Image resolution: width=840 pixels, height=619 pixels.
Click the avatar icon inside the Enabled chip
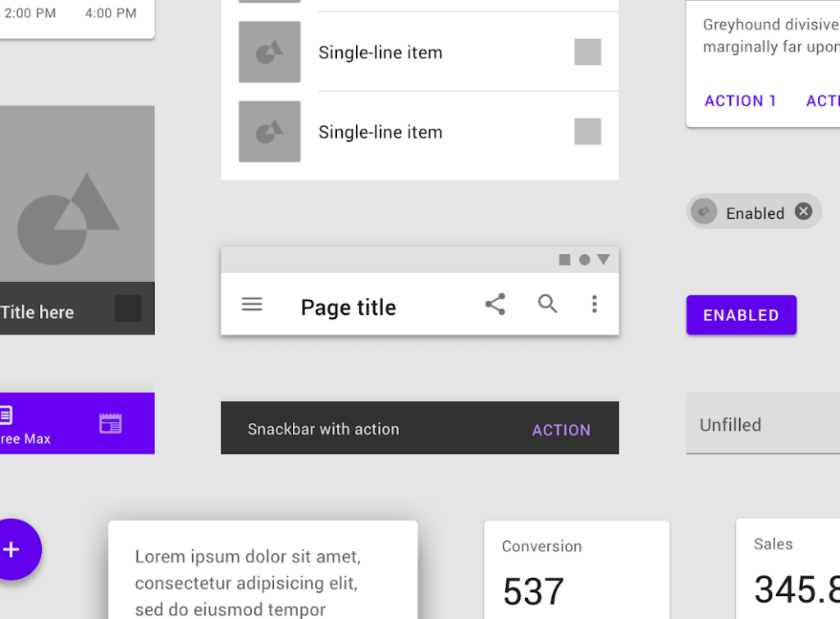pyautogui.click(x=704, y=212)
